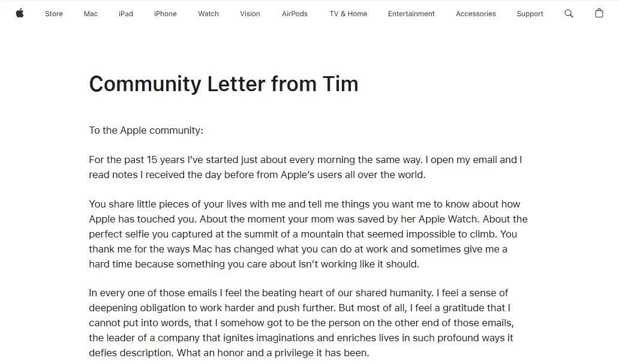Click the 'To the Apple community:' greeting
Viewport: 619px width, 364px height.
click(x=146, y=130)
